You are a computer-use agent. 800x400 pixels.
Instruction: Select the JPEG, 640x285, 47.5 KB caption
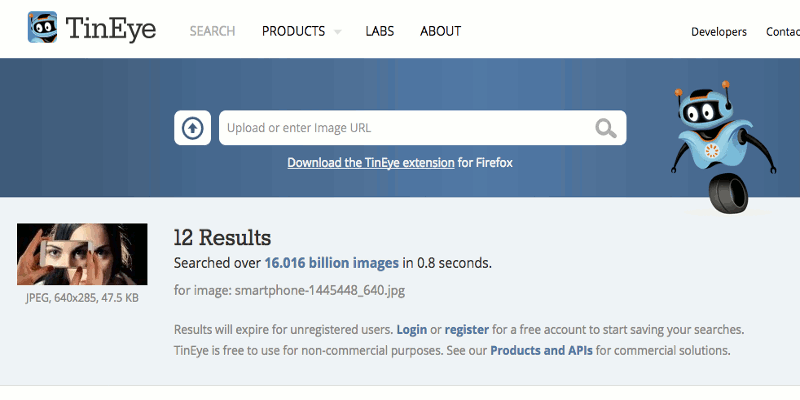coord(82,298)
